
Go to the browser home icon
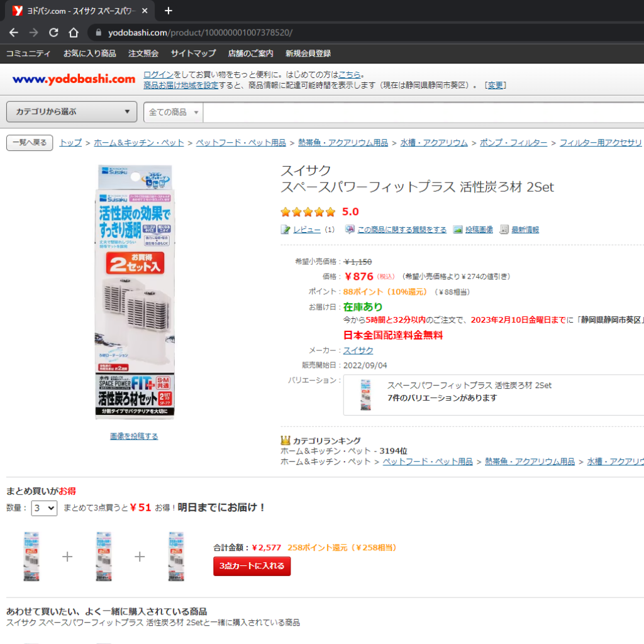click(74, 33)
